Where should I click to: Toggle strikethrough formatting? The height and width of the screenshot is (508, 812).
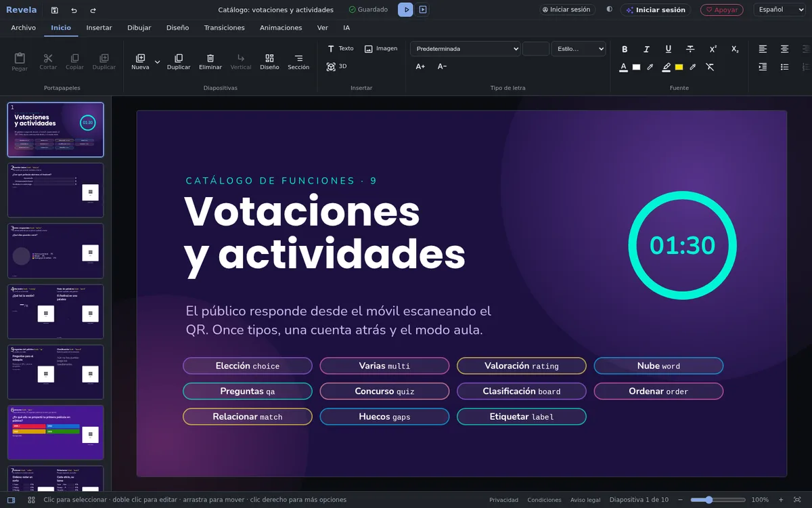coord(690,49)
